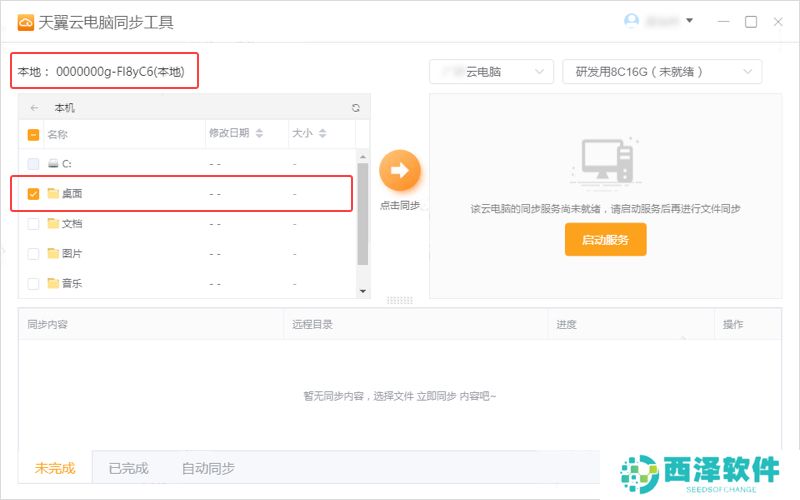Sort by 修改日期 using its sort arrows
The width and height of the screenshot is (800, 500).
259,133
